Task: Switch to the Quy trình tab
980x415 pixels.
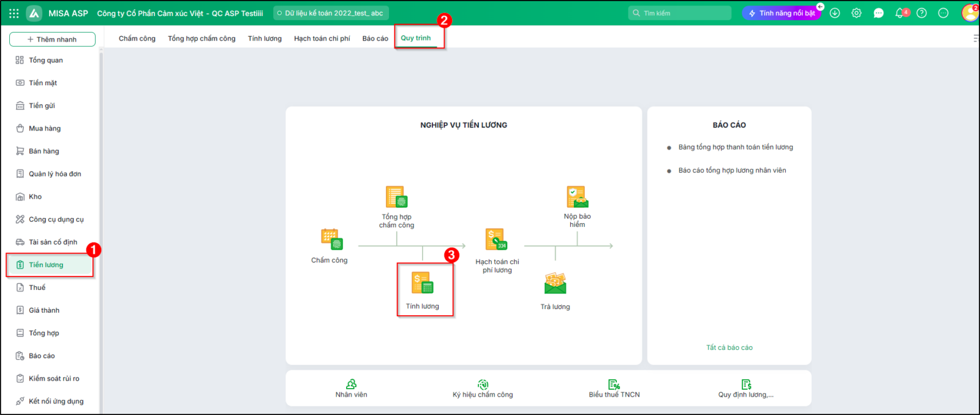Action: tap(416, 38)
